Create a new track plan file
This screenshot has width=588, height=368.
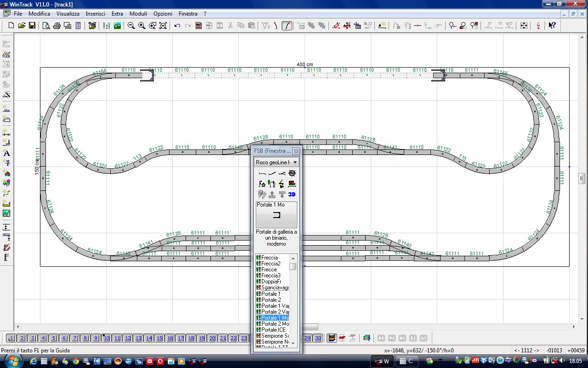[11, 26]
